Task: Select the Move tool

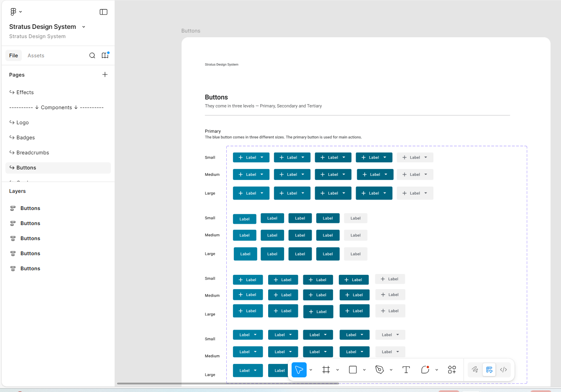Action: [x=299, y=370]
